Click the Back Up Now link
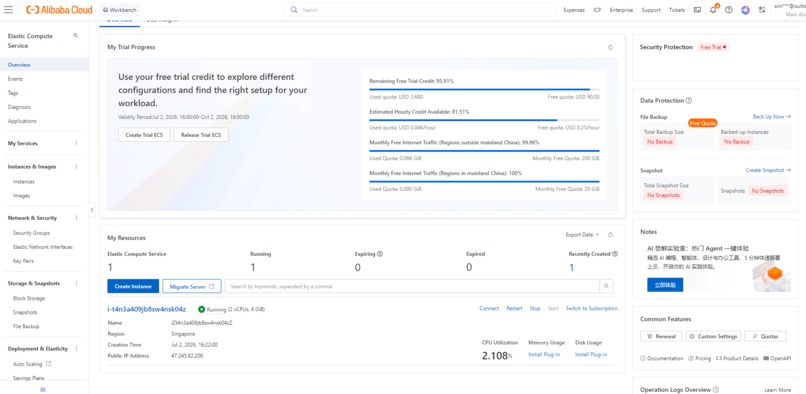This screenshot has height=394, width=806. [772, 117]
